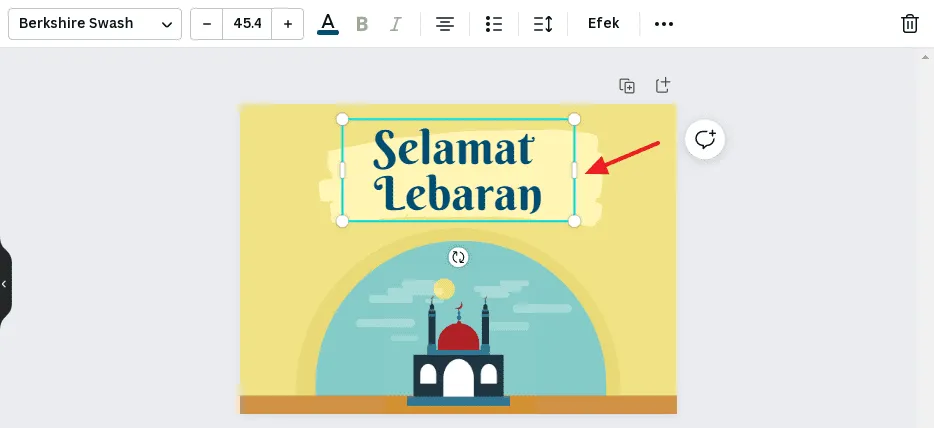Click the left side width handle
Image resolution: width=934 pixels, height=428 pixels.
[342, 170]
